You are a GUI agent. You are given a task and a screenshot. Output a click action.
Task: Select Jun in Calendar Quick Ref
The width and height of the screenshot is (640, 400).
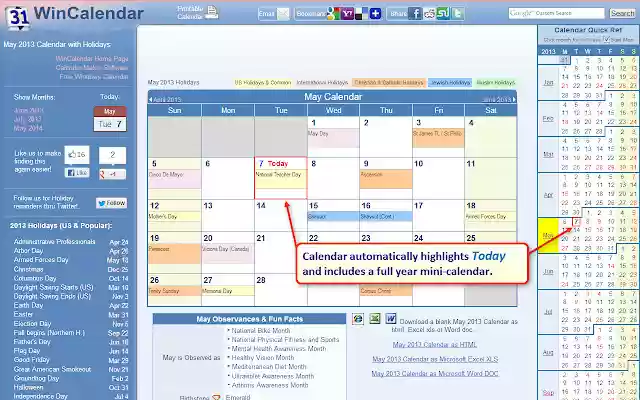pos(548,271)
